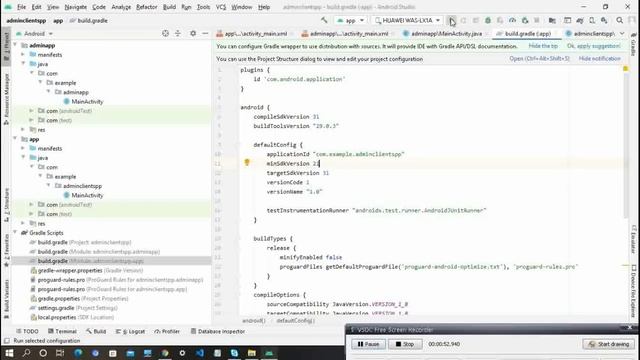Pause the screen recorder
This screenshot has height=360, width=640.
tap(368, 344)
